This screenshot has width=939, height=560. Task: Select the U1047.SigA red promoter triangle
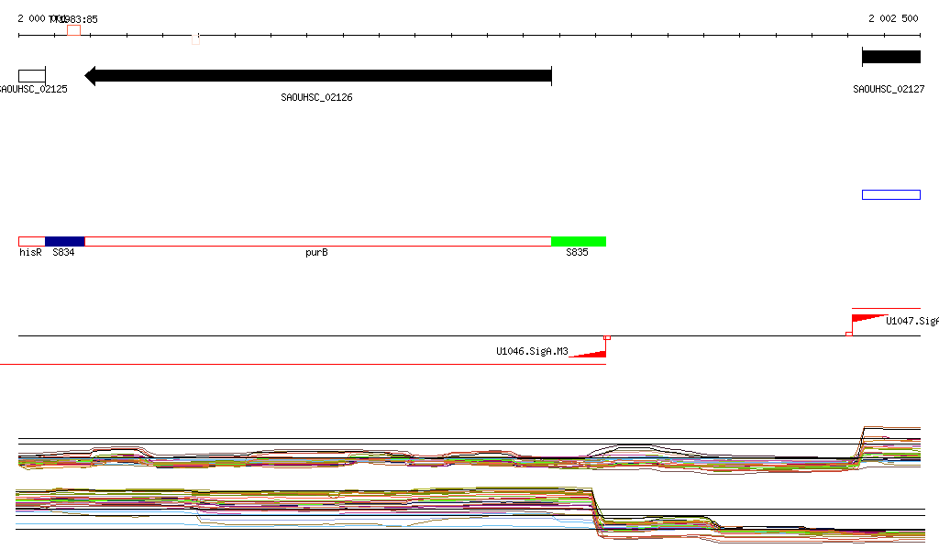[x=868, y=319]
